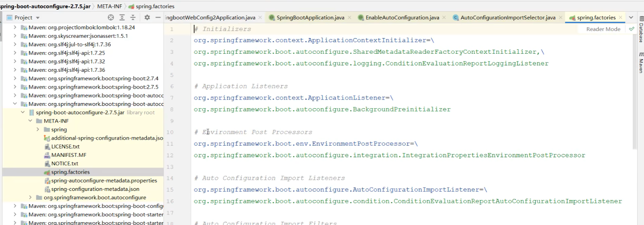Toggle Reader Mode for this file
Image resolution: width=644 pixels, height=225 pixels.
(x=603, y=29)
